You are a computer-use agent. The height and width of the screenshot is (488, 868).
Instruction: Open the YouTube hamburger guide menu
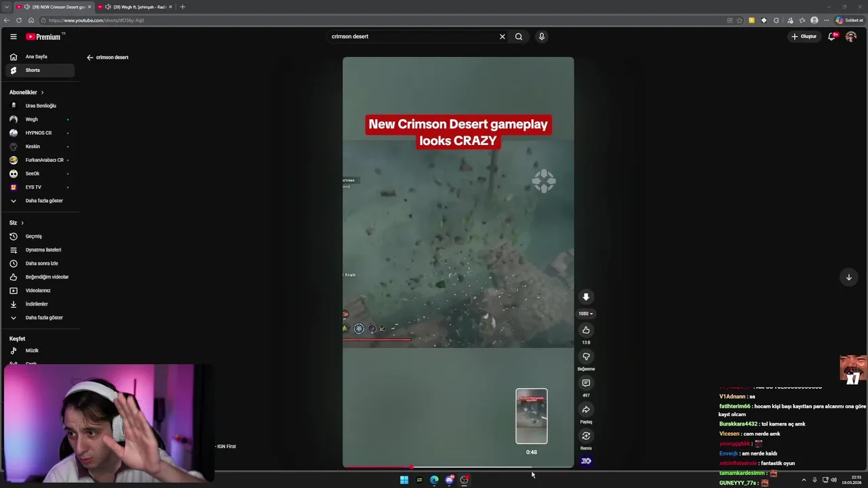click(x=14, y=37)
